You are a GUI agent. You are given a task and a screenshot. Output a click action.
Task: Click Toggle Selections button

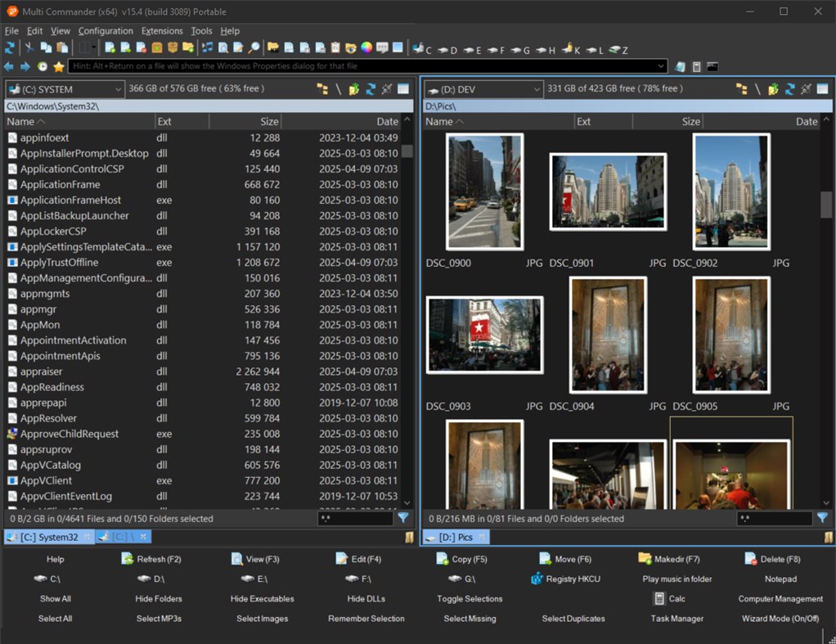pyautogui.click(x=470, y=599)
